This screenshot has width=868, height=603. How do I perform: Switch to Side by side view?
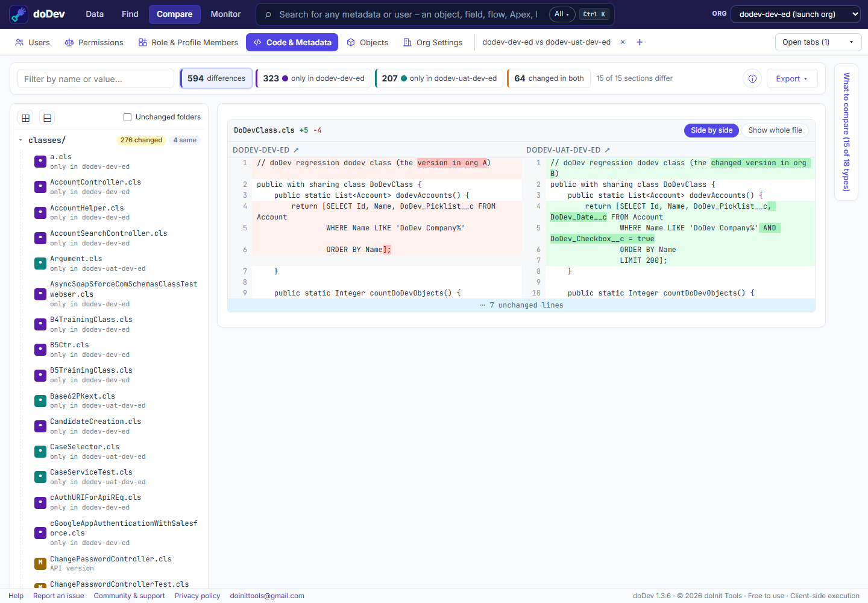(711, 130)
